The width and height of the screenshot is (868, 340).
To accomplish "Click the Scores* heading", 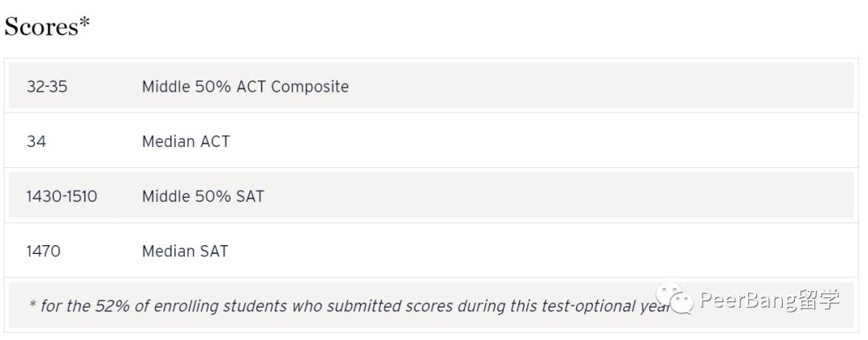I will pos(47,26).
